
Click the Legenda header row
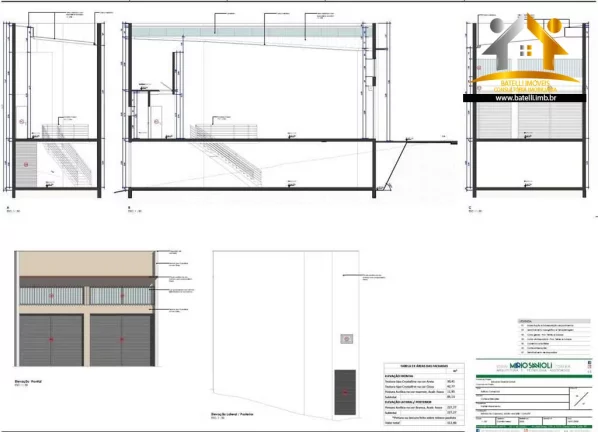coord(554,321)
